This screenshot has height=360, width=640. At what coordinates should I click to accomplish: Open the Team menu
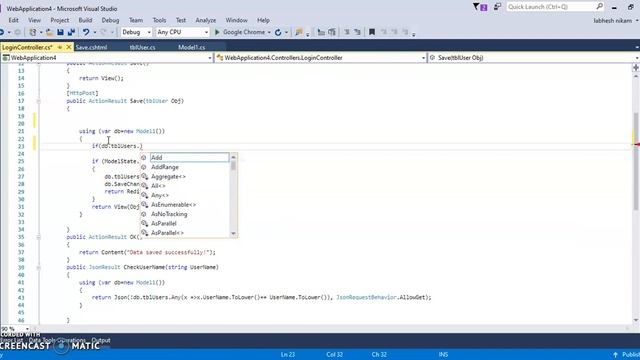pos(136,20)
